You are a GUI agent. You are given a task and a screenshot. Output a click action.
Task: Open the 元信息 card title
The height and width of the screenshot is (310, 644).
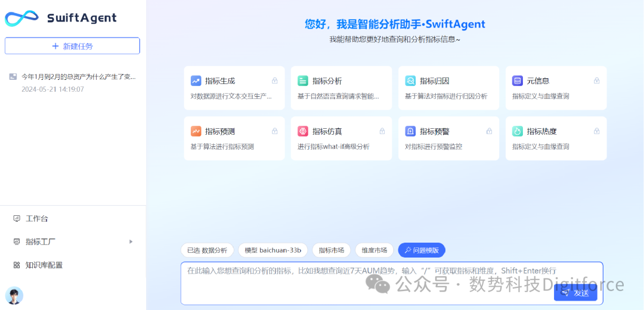(538, 81)
